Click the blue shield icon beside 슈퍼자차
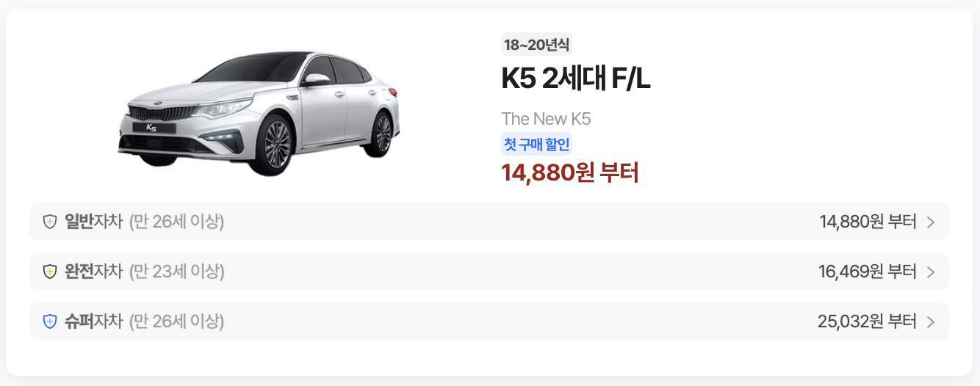980x386 pixels. pos(50,321)
